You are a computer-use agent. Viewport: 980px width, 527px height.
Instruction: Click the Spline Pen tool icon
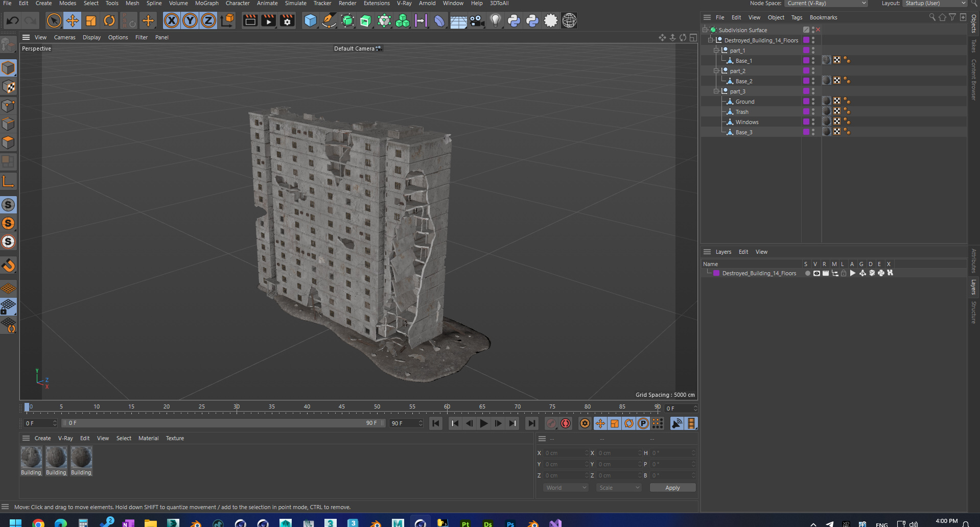click(x=329, y=21)
